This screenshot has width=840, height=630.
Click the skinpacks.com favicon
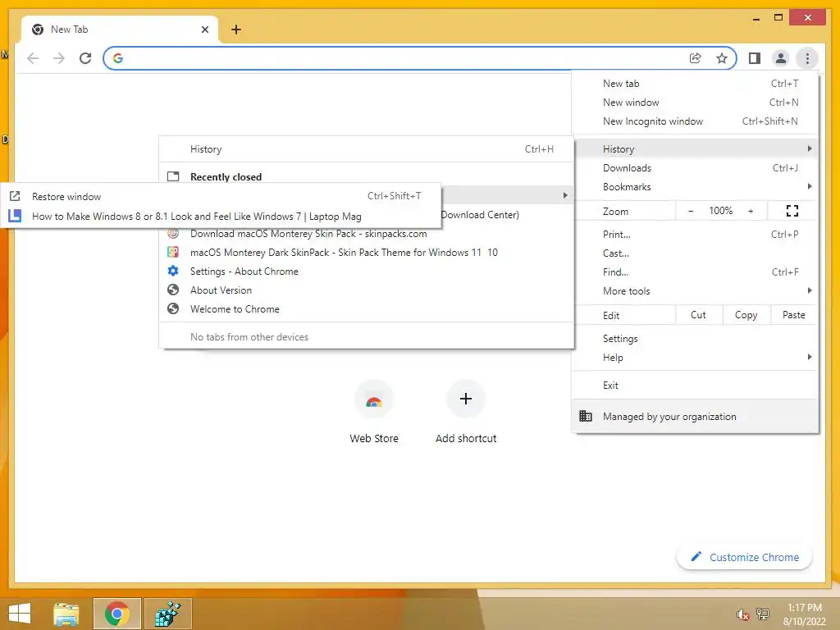[172, 233]
